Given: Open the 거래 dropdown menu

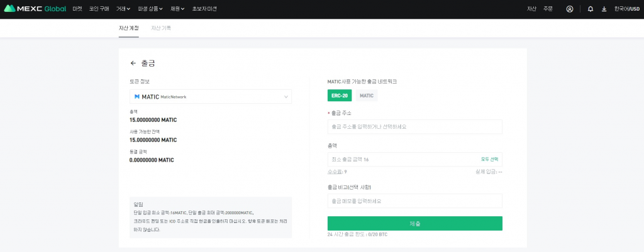Looking at the screenshot, I should click(123, 9).
